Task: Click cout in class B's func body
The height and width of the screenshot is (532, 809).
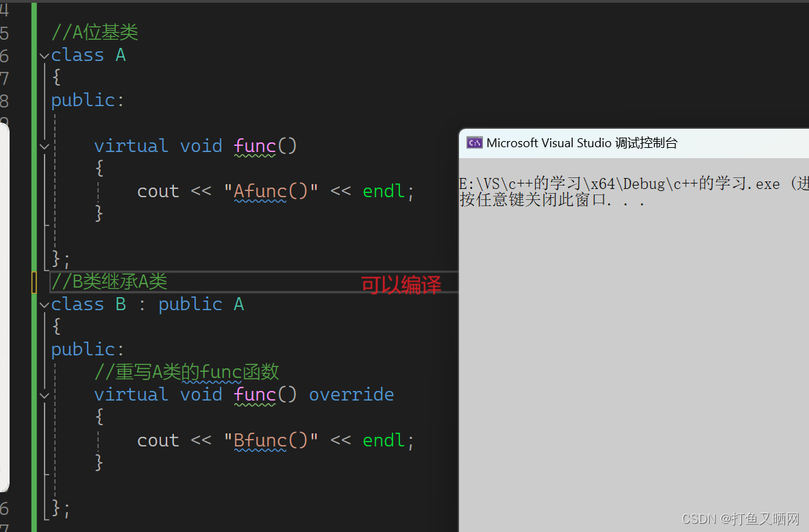Action: (158, 440)
